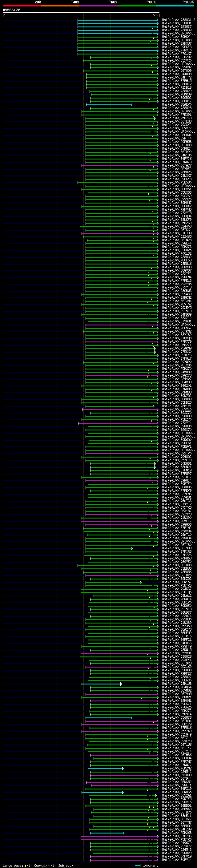Select the UniRef100_Q9SSY2 label
This screenshot has height=868, width=197.
point(177,125)
